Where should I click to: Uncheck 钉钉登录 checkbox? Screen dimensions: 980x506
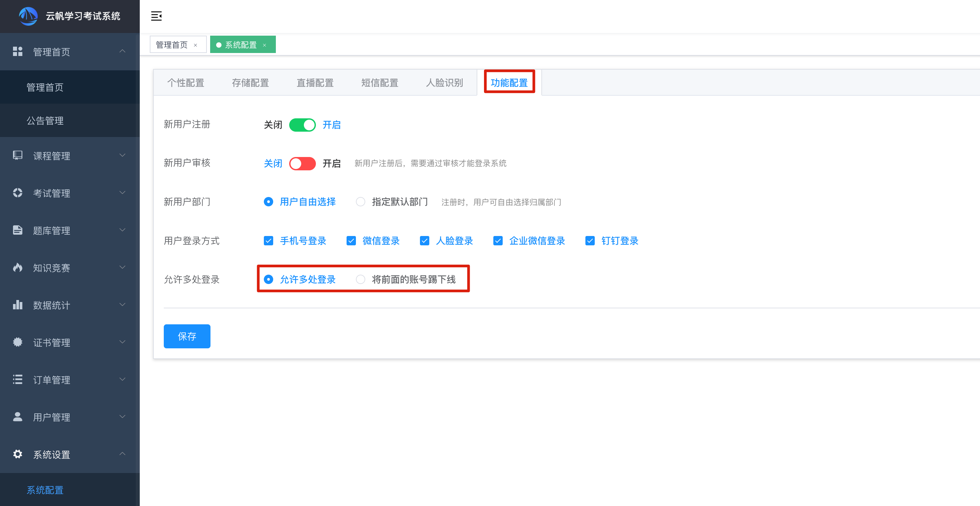click(x=590, y=241)
